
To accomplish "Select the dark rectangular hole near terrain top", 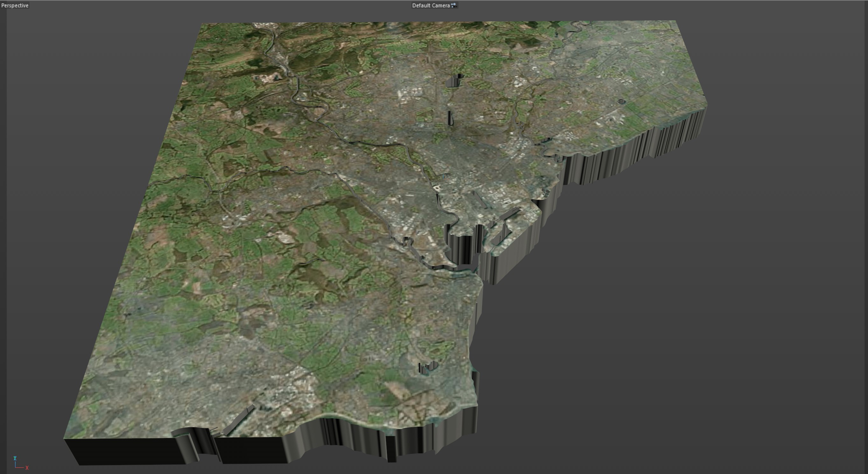I will pyautogui.click(x=453, y=81).
